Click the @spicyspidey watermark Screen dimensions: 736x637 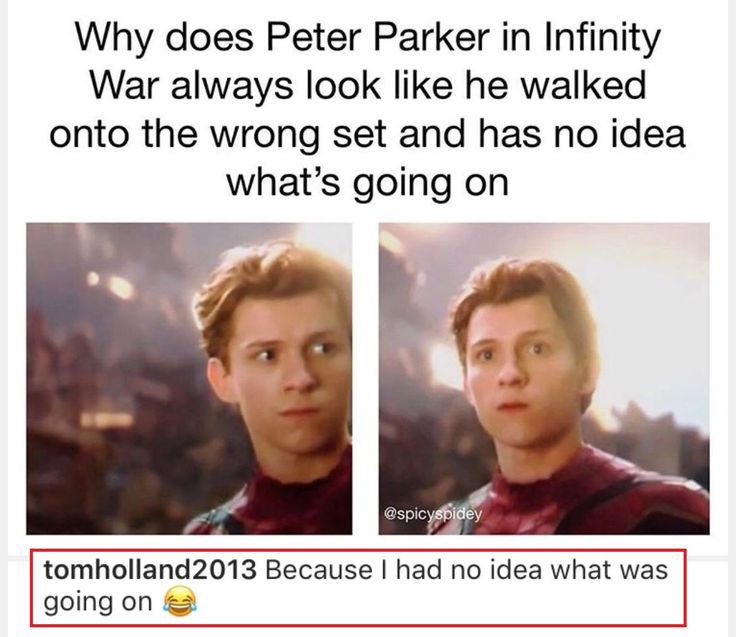432,514
